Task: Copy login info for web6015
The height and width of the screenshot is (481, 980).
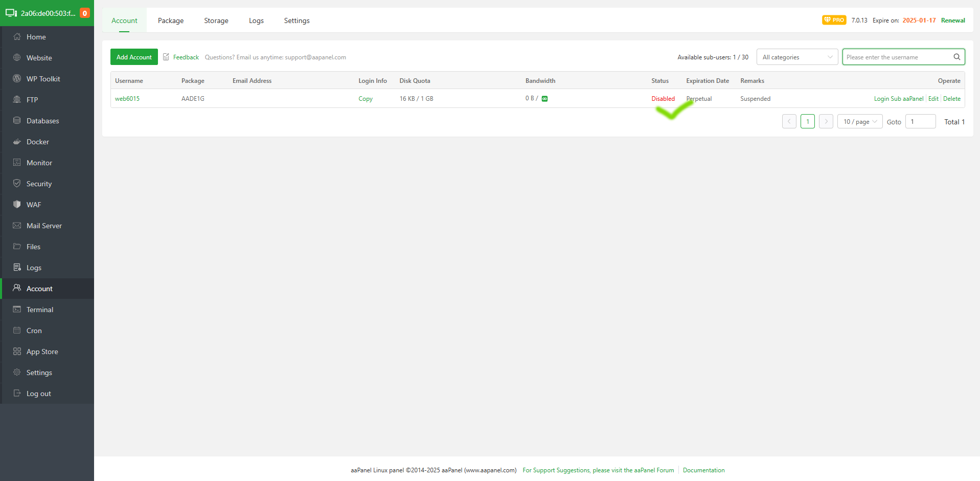Action: pyautogui.click(x=366, y=99)
